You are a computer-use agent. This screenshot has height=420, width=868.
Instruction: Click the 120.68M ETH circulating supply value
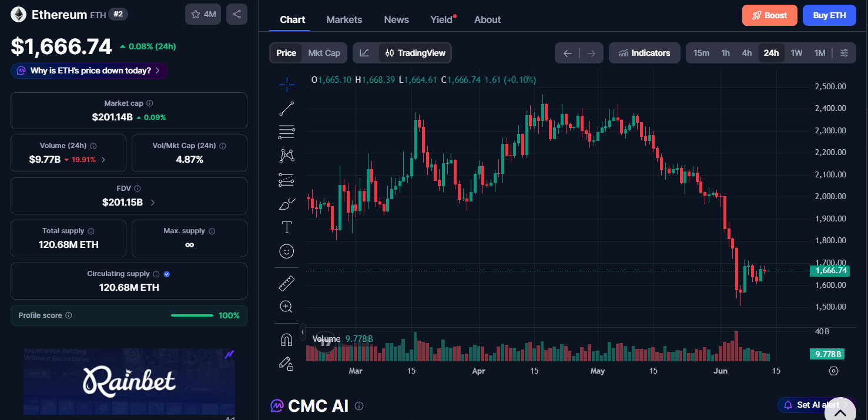click(x=129, y=287)
